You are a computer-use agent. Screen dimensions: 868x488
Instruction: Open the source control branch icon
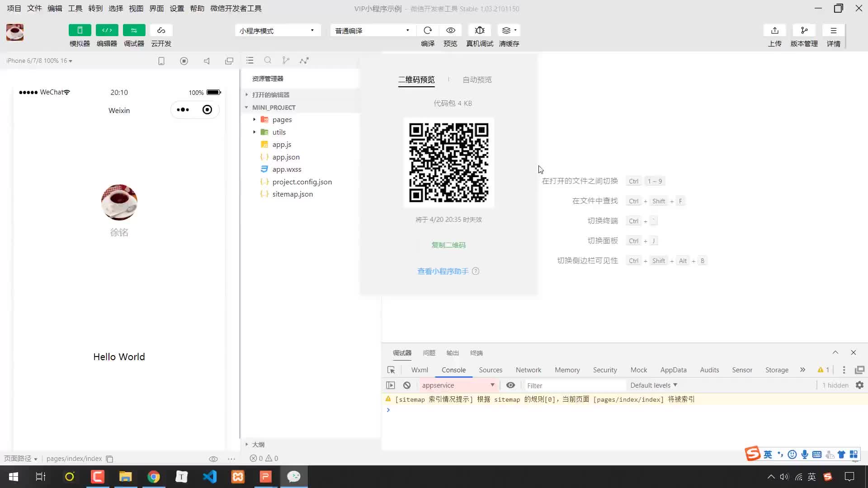pyautogui.click(x=286, y=60)
